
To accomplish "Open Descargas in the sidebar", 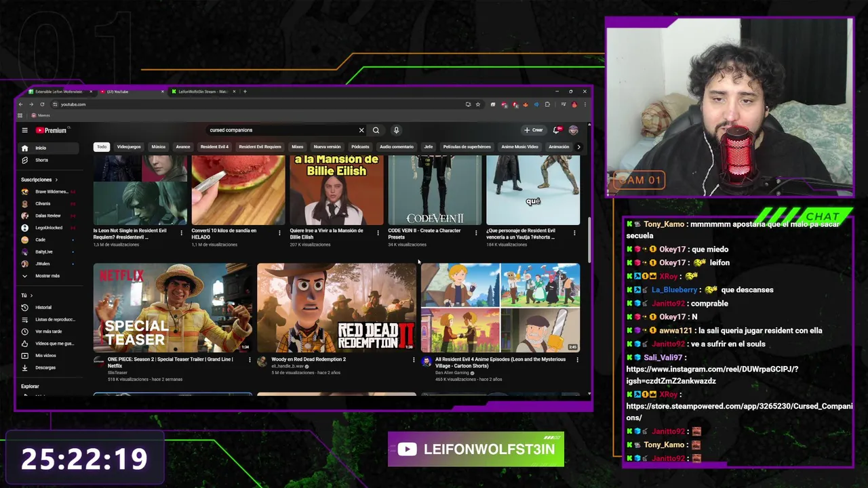I will [x=49, y=367].
